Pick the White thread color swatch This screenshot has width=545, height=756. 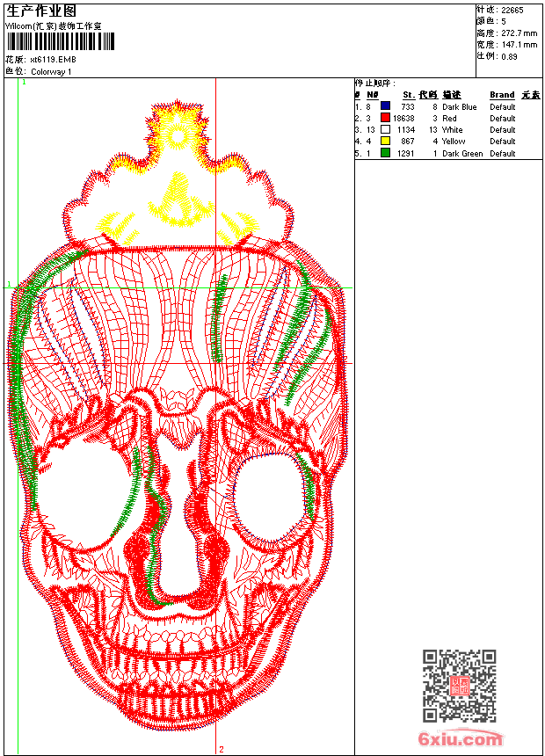[x=385, y=129]
